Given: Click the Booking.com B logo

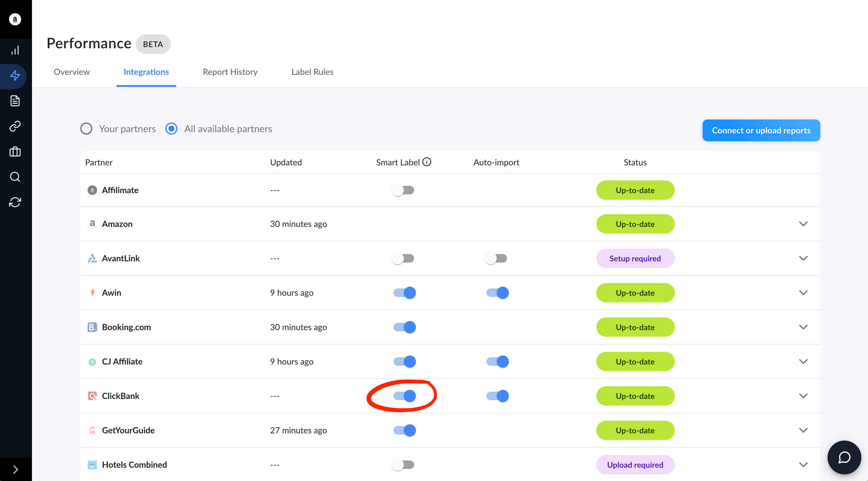Looking at the screenshot, I should pyautogui.click(x=92, y=327).
